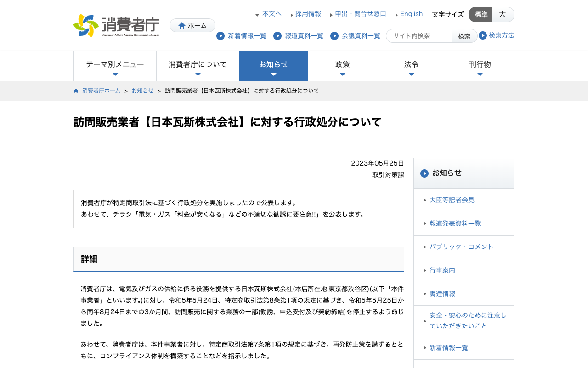Expand the 刊行物 dropdown arrow
The width and height of the screenshot is (588, 368).
[x=480, y=75]
